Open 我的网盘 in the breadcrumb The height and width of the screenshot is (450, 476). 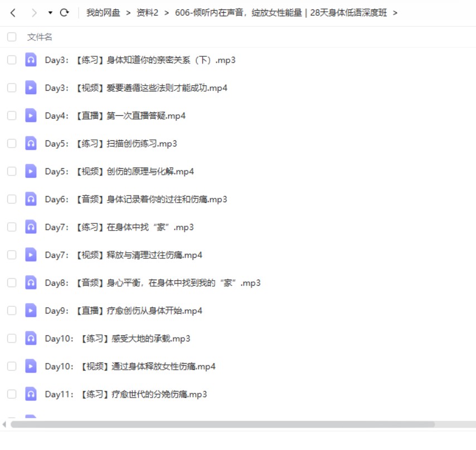point(103,13)
